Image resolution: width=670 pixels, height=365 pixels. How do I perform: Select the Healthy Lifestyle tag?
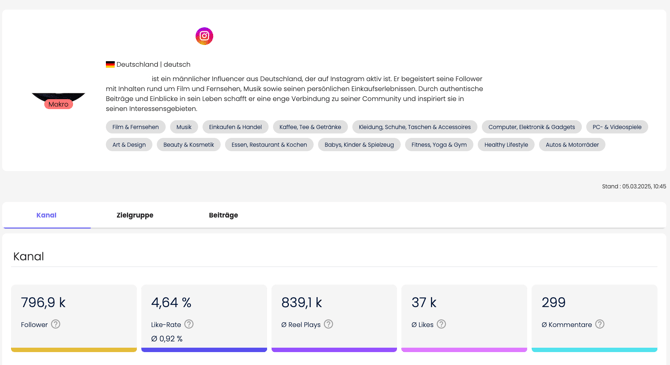506,144
